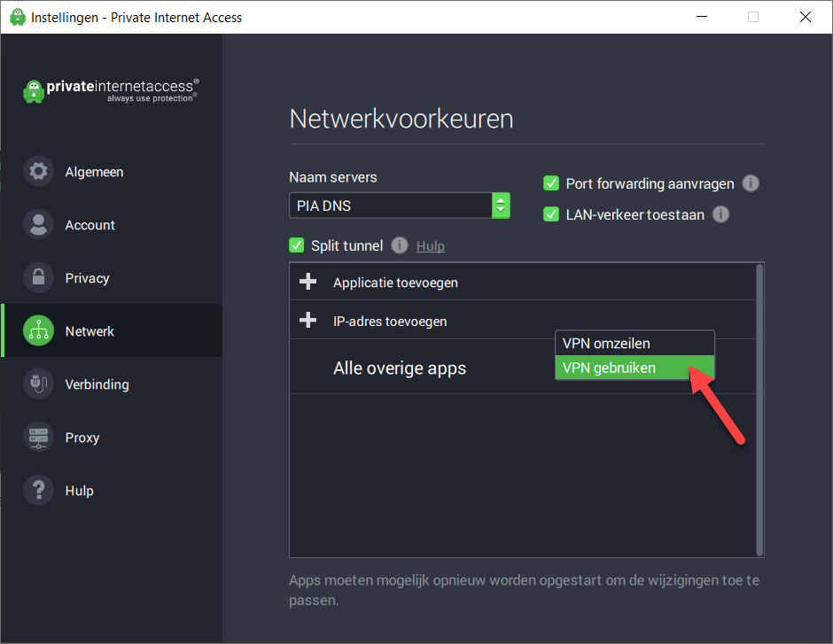Screen dimensions: 833x644
Task: Uncheck LAN-verkeer toestaan
Action: (551, 214)
